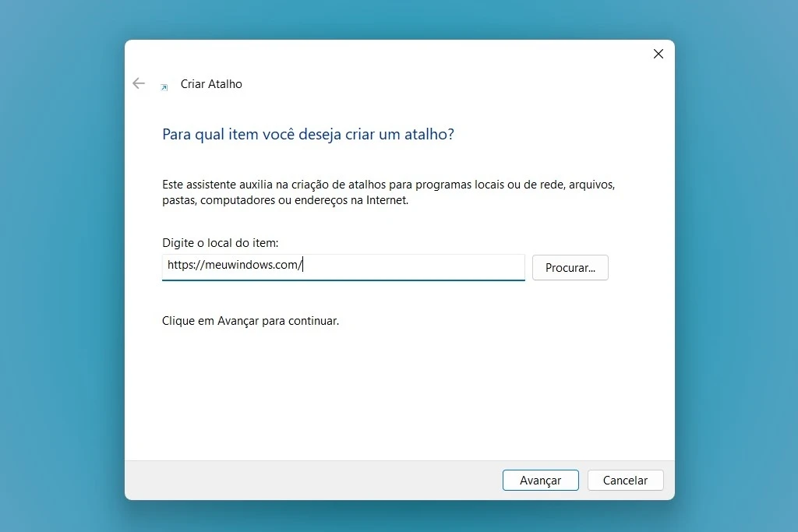Viewport: 798px width, 532px height.
Task: Click the wizard description paragraph about atalhos
Action: coord(387,192)
